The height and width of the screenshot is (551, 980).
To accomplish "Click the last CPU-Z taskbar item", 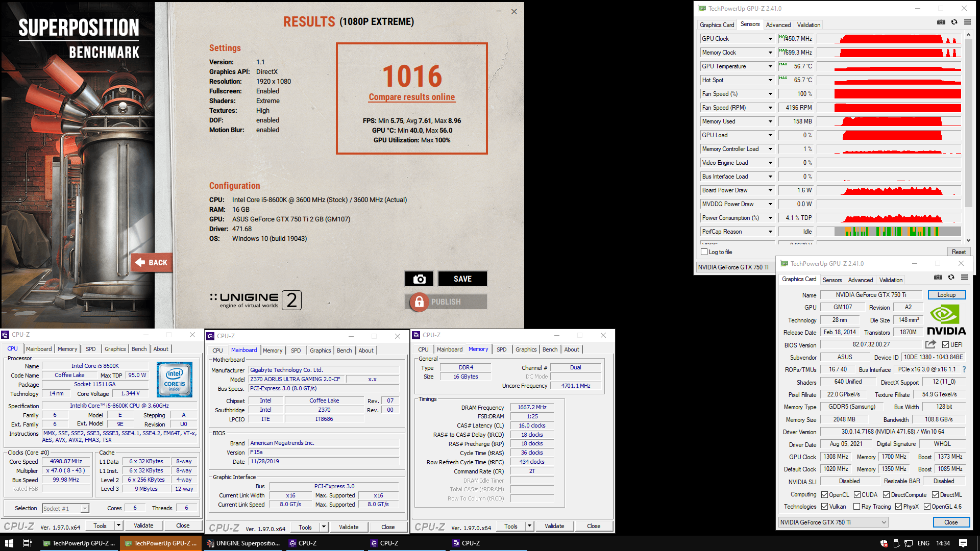I will click(488, 543).
